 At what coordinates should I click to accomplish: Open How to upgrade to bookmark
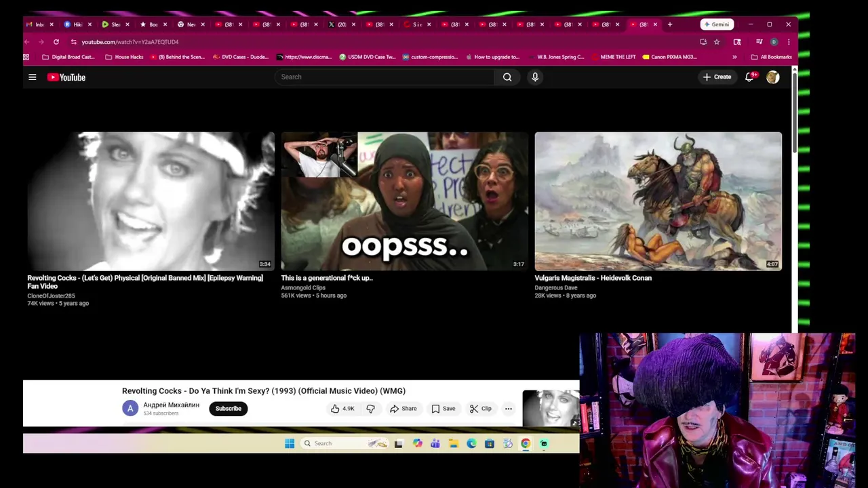492,57
